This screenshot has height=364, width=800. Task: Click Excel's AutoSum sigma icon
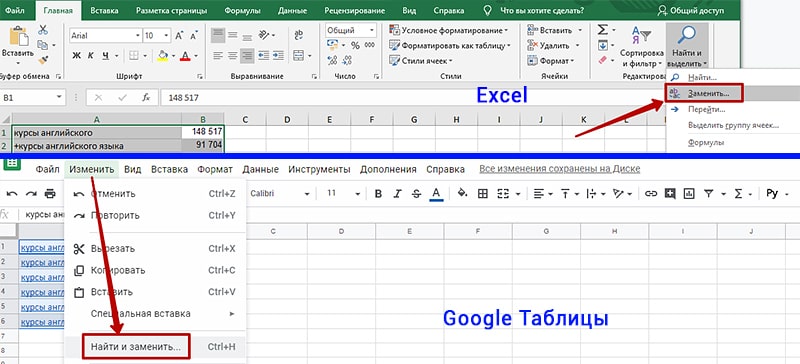603,30
